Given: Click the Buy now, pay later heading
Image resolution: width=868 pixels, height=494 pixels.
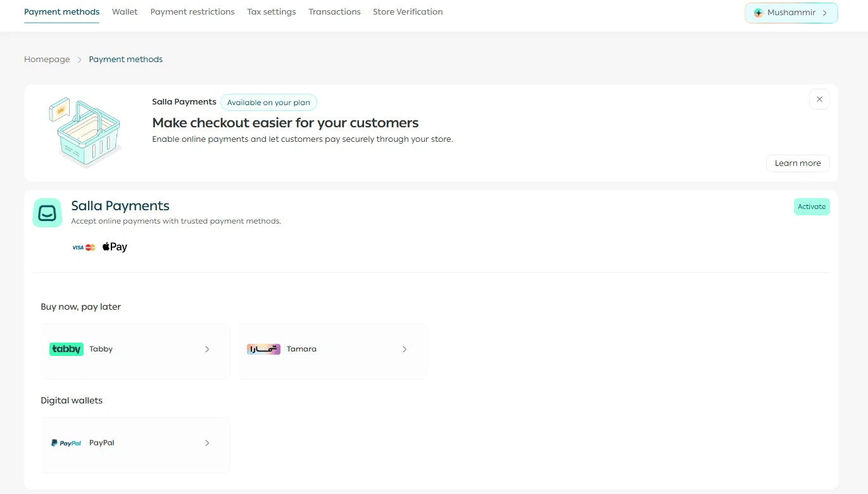Looking at the screenshot, I should (80, 307).
